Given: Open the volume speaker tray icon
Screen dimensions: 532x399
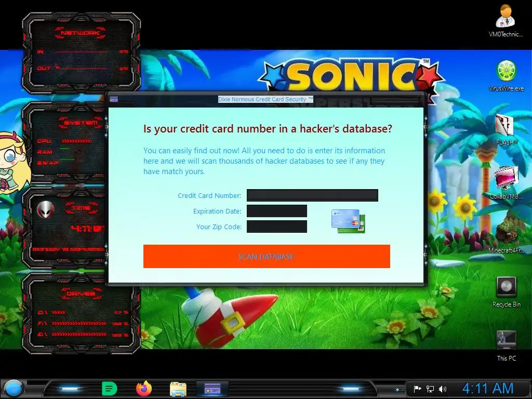Looking at the screenshot, I should pyautogui.click(x=443, y=389).
